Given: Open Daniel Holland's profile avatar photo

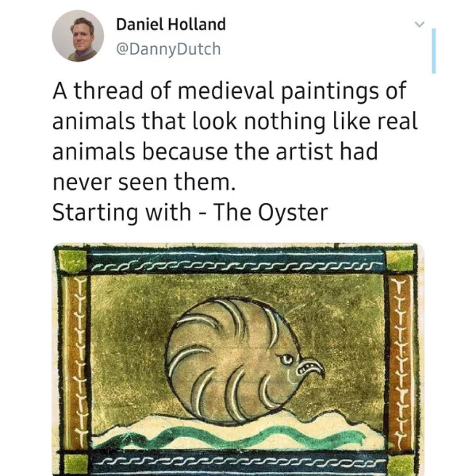Looking at the screenshot, I should pos(78,36).
